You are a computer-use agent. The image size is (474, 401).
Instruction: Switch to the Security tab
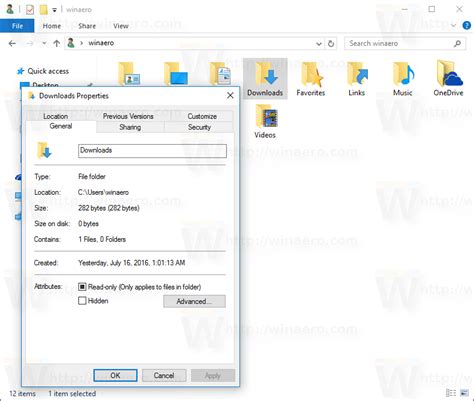point(199,127)
